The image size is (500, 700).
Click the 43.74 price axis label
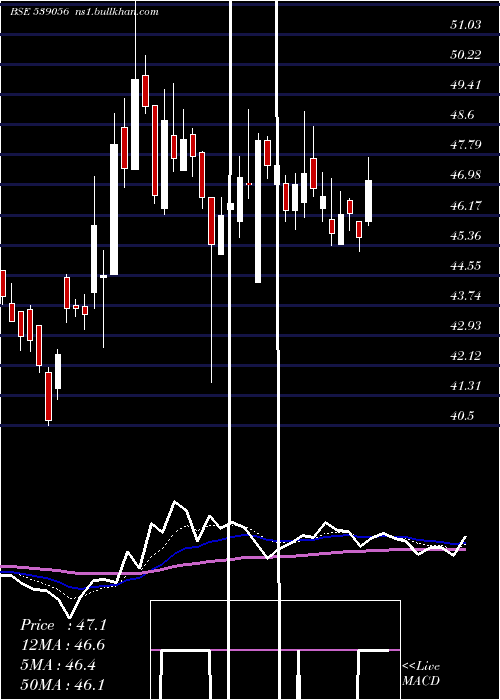click(466, 296)
